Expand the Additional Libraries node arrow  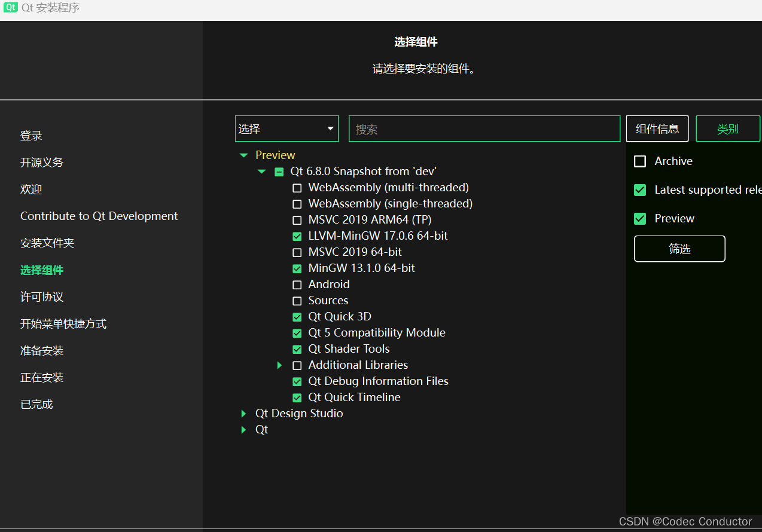279,365
